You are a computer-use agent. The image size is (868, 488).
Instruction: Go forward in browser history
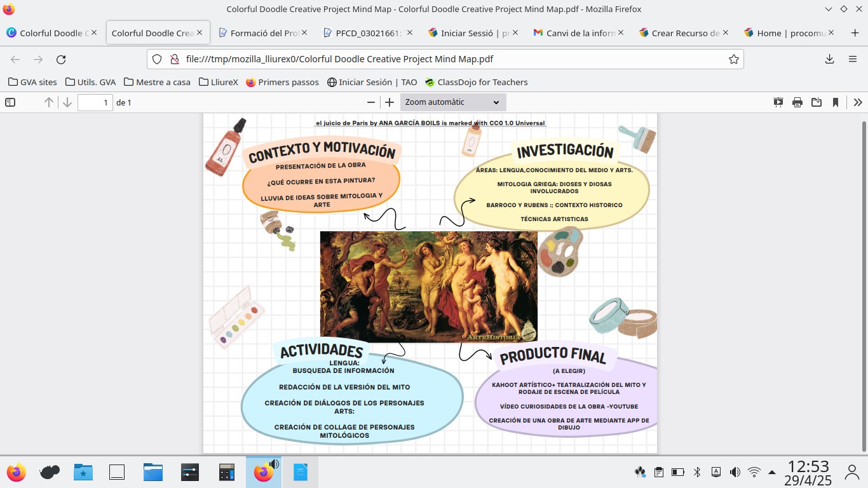tap(38, 59)
